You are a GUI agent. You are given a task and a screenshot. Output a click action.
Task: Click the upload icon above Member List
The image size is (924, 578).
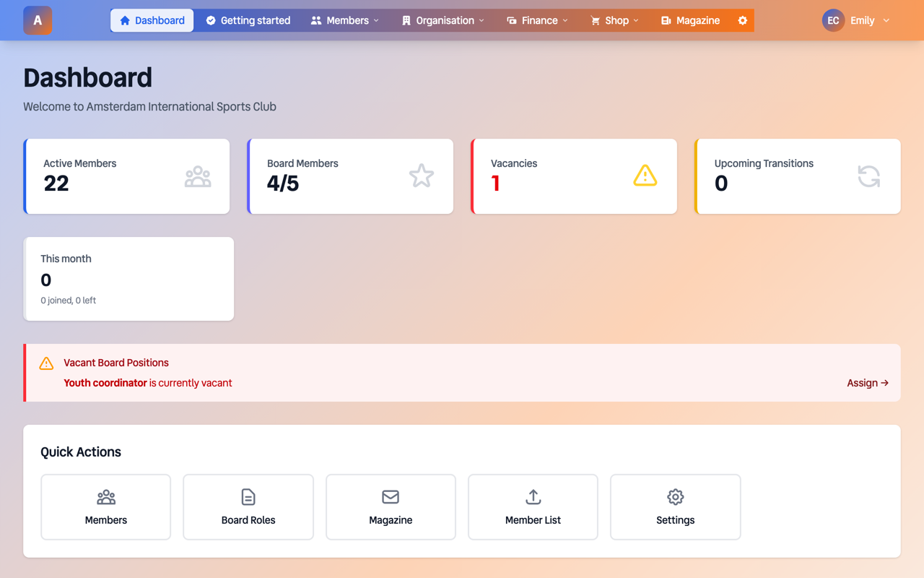click(533, 497)
